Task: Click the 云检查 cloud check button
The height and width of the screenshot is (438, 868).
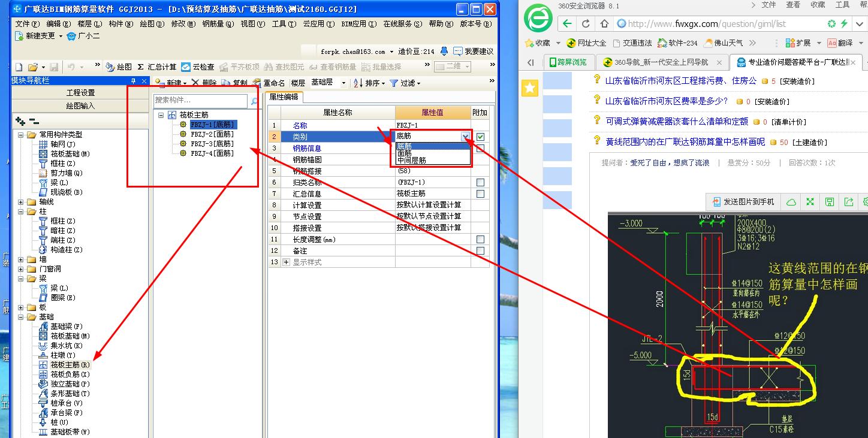Action: tap(198, 67)
